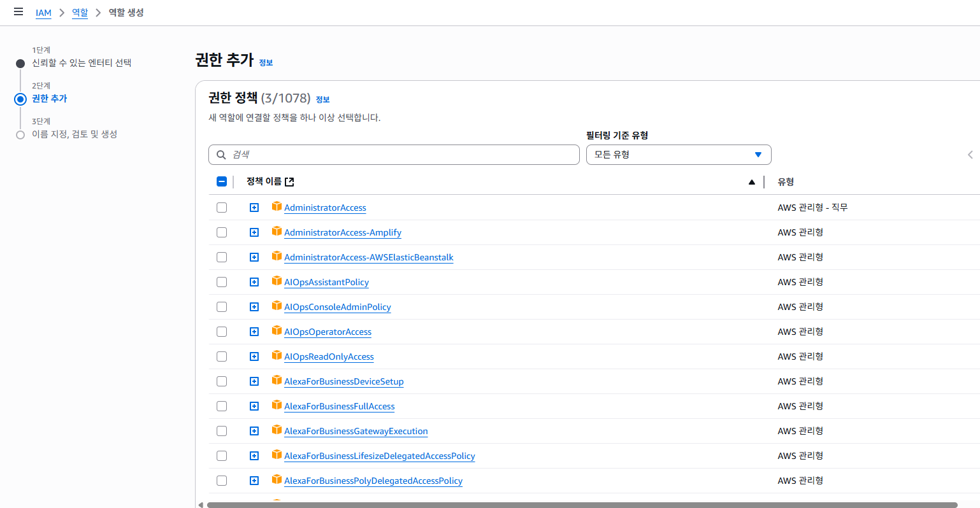Image resolution: width=980 pixels, height=508 pixels.
Task: Click the policy icon beside AIOpsAssistantPolicy
Action: point(277,281)
